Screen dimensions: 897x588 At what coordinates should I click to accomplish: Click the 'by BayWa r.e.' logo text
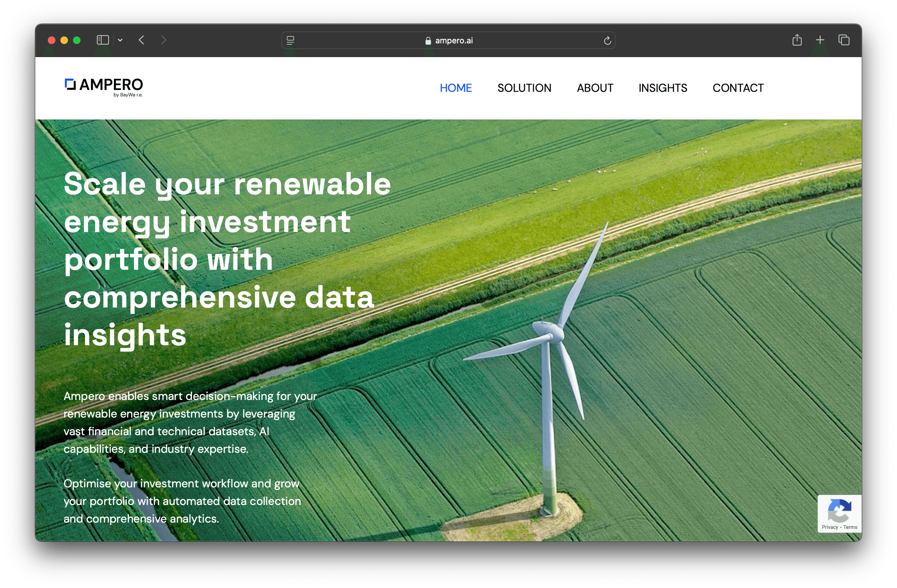(128, 95)
